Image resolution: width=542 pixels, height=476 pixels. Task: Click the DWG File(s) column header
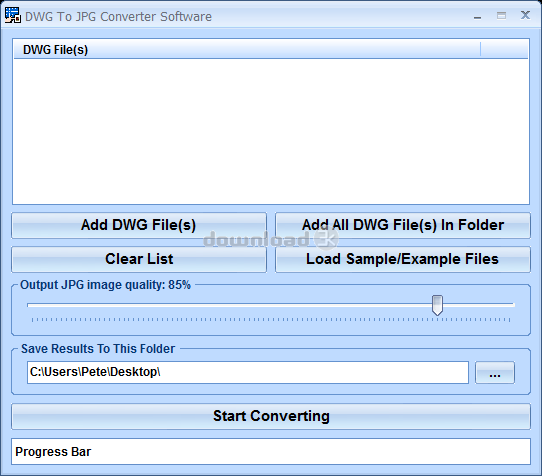pos(247,49)
